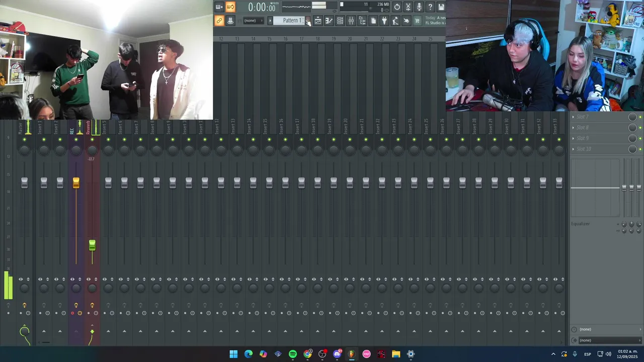The image size is (644, 362).
Task: Click the Master track volume fader
Action: [x=24, y=183]
